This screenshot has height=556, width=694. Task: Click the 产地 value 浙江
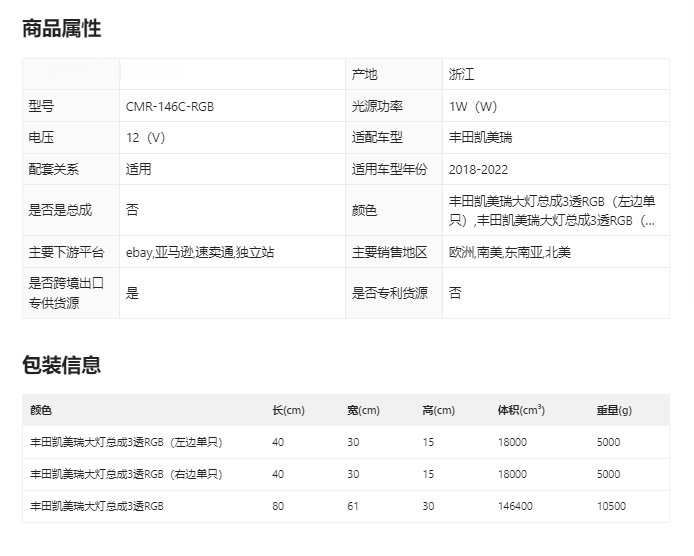pyautogui.click(x=463, y=75)
